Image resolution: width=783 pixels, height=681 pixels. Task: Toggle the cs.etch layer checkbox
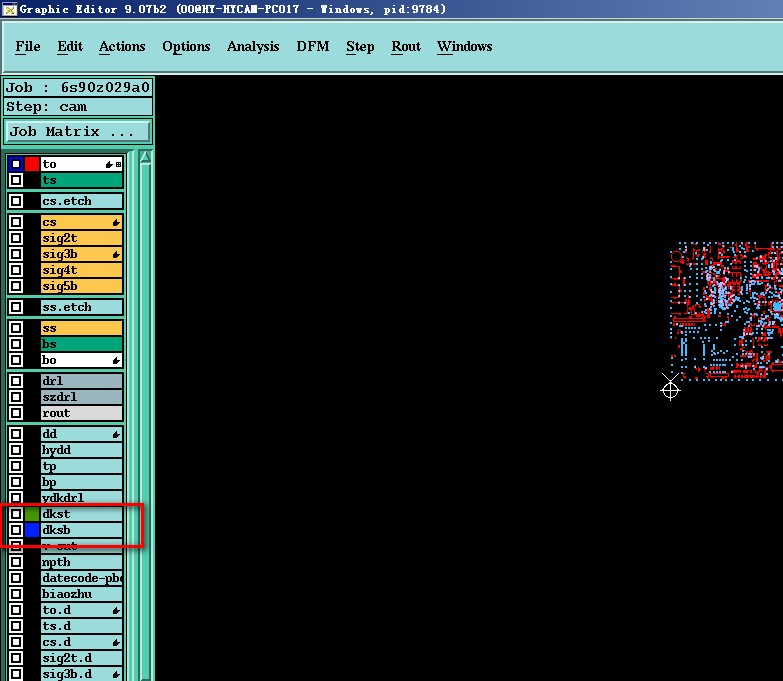[x=16, y=201]
